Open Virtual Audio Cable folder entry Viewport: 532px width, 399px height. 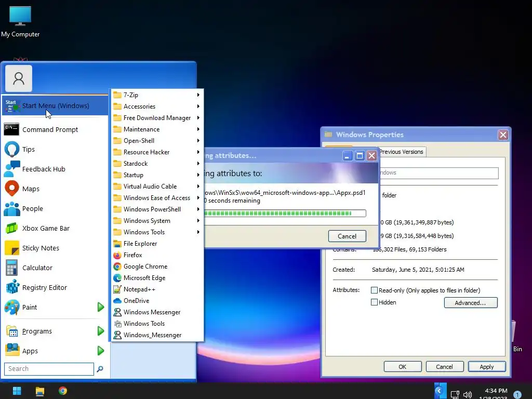pos(157,187)
